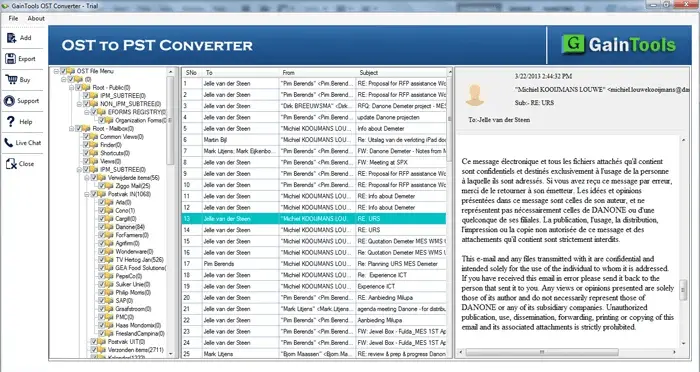
Task: Collapse the Root - Mailbox(0) node
Action: pos(71,129)
